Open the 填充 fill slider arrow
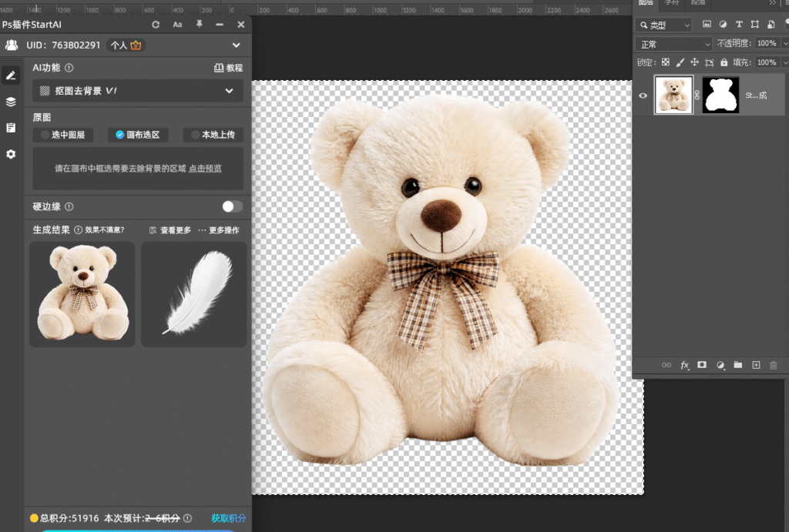Screen dimensions: 789x532 pos(784,62)
